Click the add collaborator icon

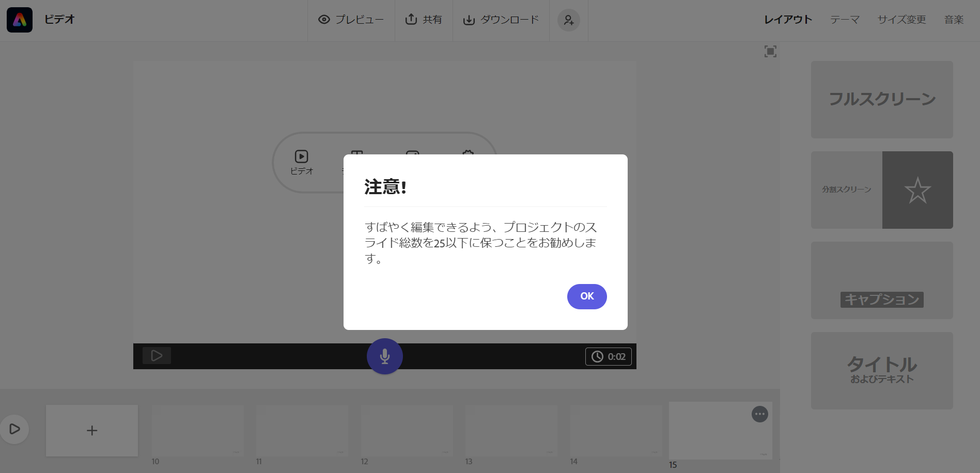click(568, 21)
